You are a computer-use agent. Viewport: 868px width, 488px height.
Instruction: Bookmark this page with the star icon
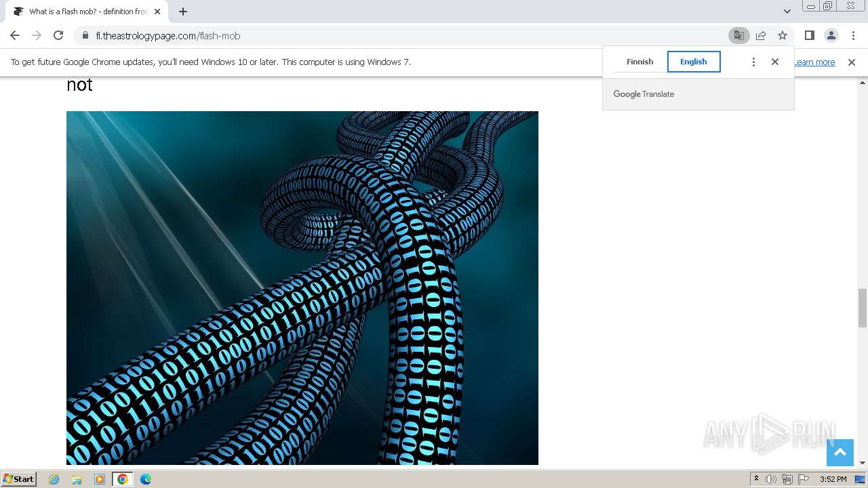click(783, 35)
